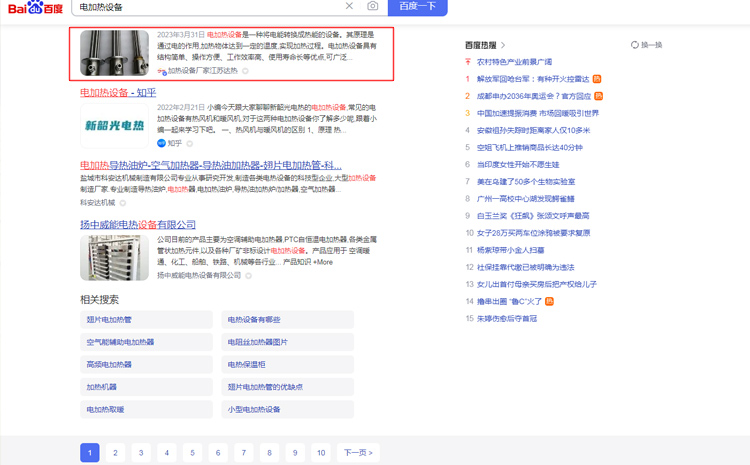Viewport: 750px width, 465px height.
Task: Open the 电加热设备 - 知乎 result link
Action: (x=118, y=93)
